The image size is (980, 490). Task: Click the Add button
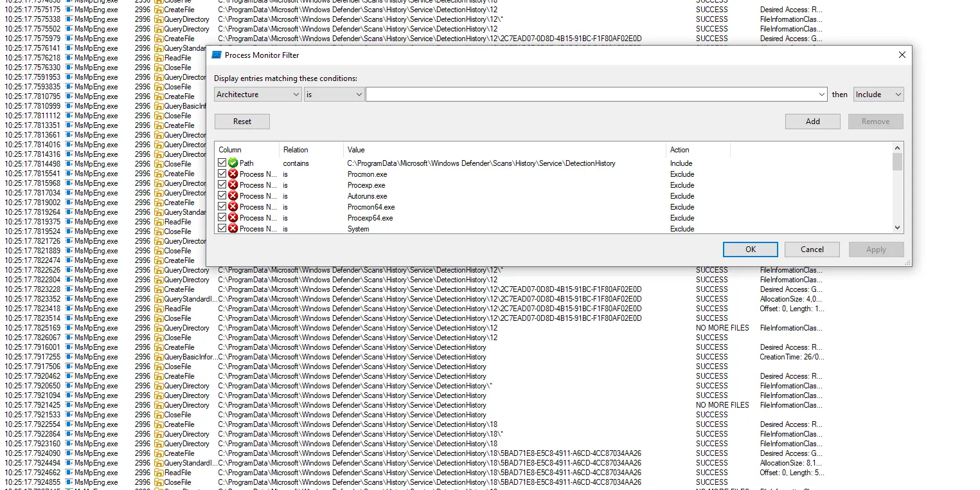click(x=812, y=122)
